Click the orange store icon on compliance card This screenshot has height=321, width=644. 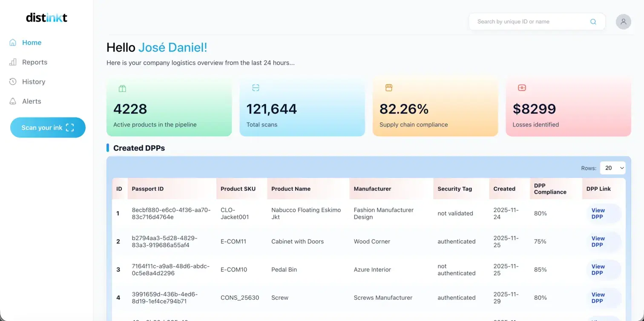pyautogui.click(x=388, y=87)
